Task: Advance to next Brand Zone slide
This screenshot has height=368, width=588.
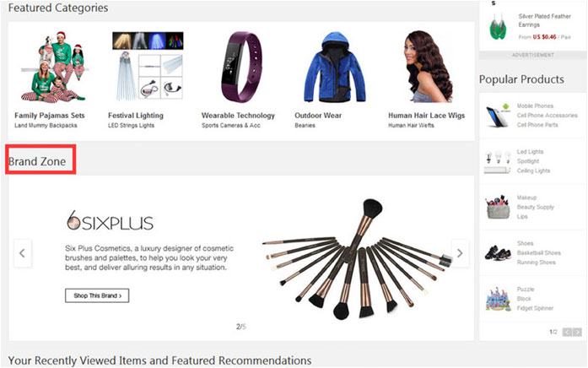Action: point(460,253)
